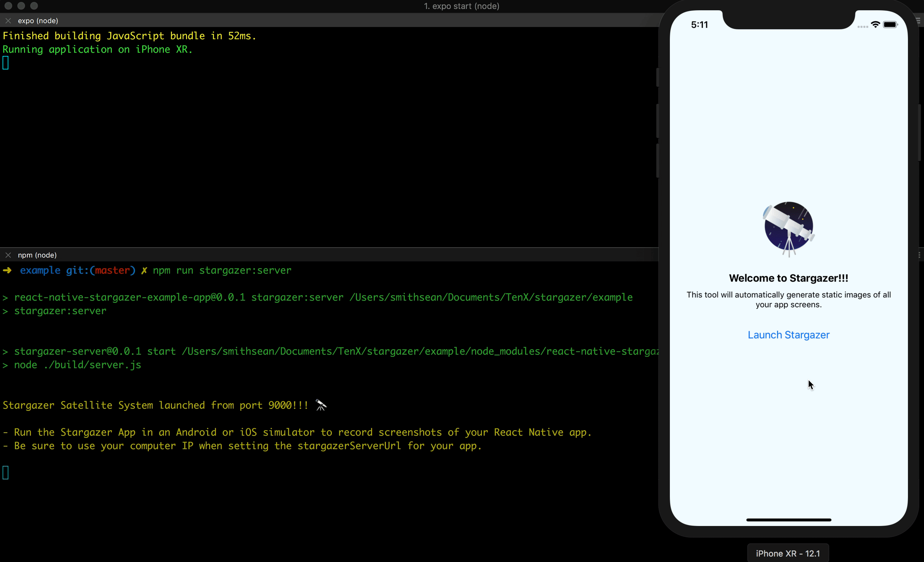Click the blue cursor block in the npm pane
The height and width of the screenshot is (562, 924).
(x=5, y=473)
